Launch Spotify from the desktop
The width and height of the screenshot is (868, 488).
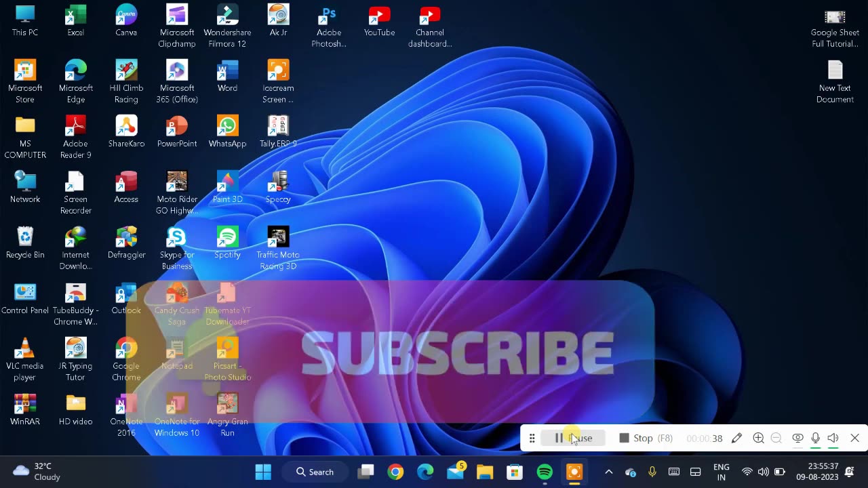[x=227, y=243]
